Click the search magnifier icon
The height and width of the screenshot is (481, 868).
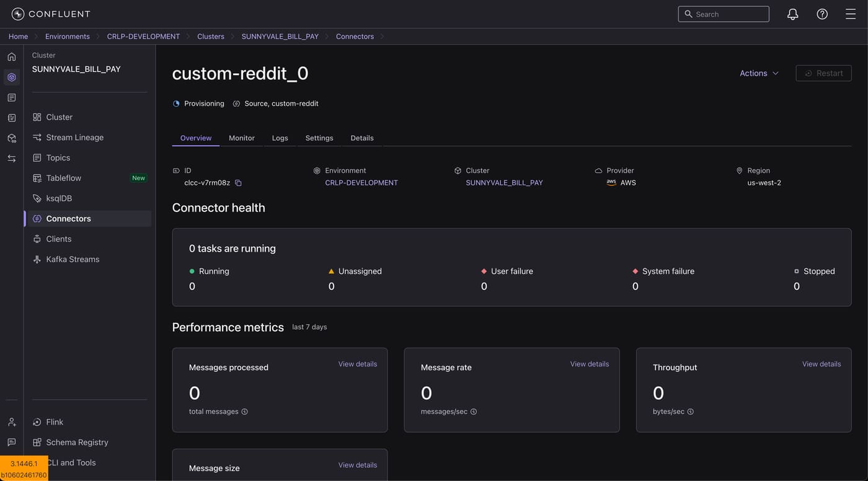click(x=688, y=14)
